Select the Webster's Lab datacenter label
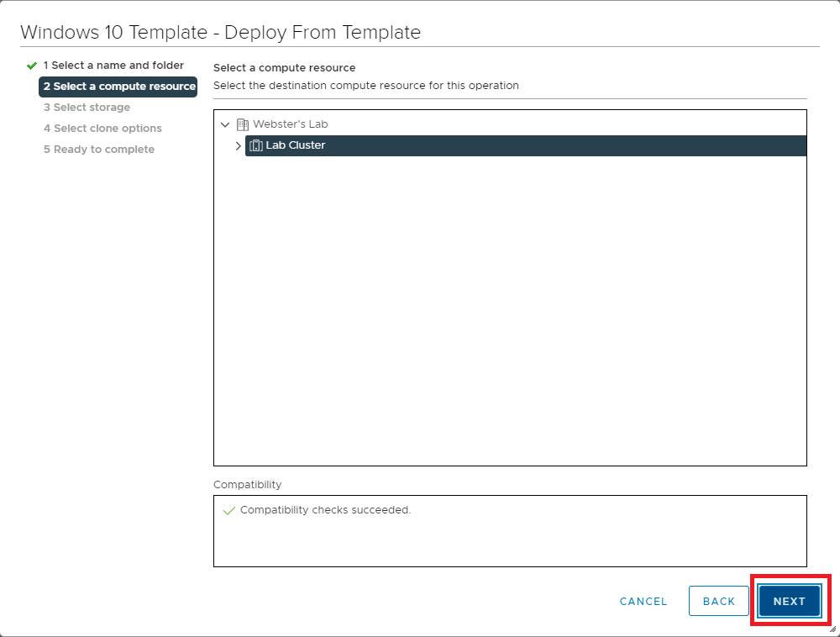This screenshot has width=840, height=637. tap(290, 124)
